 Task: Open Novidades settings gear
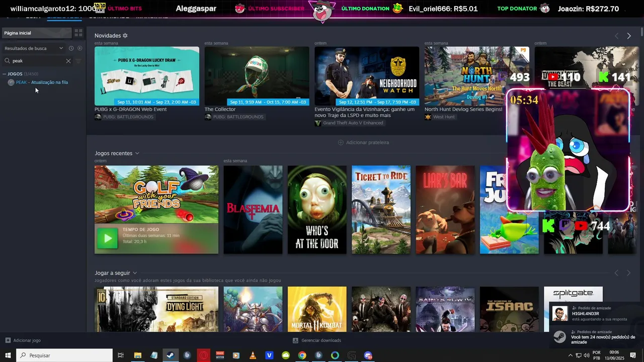pos(125,36)
